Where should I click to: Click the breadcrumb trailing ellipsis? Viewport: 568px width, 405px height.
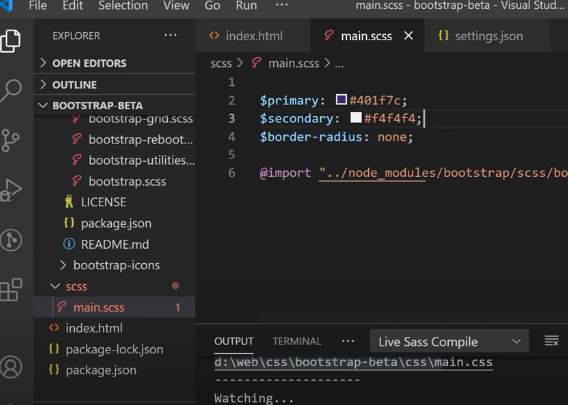click(x=339, y=64)
